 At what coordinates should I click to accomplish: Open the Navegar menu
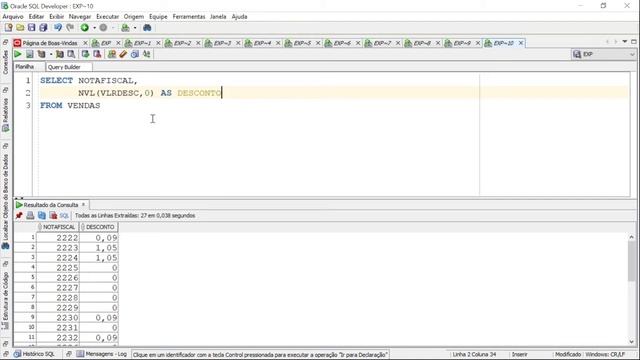click(80, 17)
